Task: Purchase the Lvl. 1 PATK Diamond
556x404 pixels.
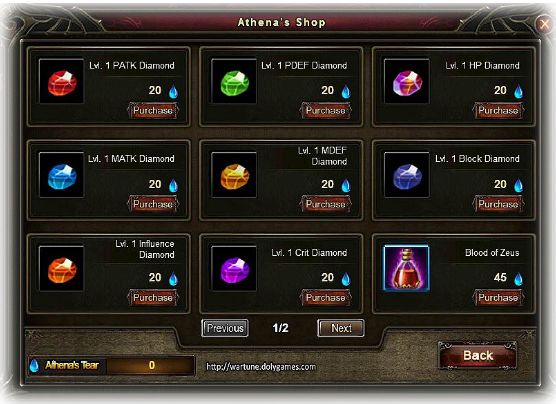Action: 153,111
